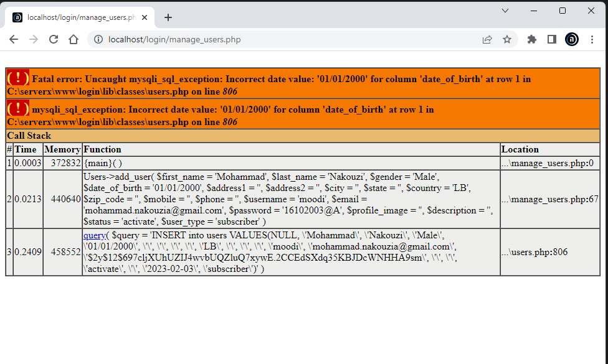Open the browser home page
Image resolution: width=608 pixels, height=364 pixels.
[74, 39]
